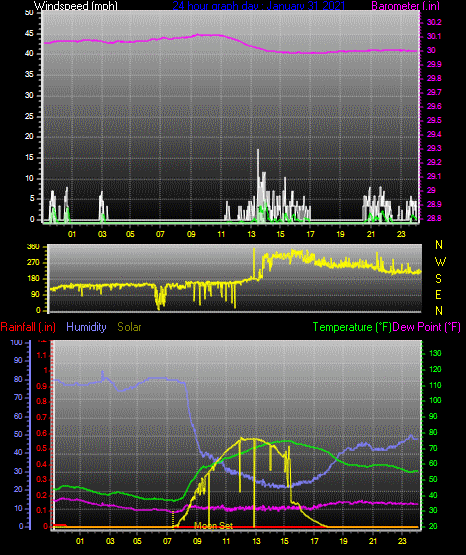Image resolution: width=466 pixels, height=555 pixels.
Task: Click the "Solar" legend label
Action: (x=129, y=327)
